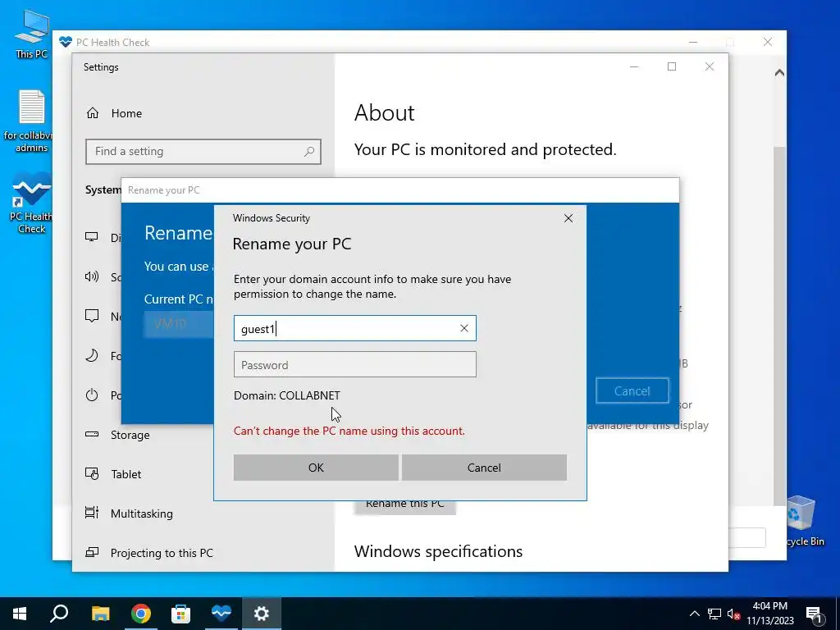
Task: Click the search magnifier in Find a setting
Action: [309, 152]
